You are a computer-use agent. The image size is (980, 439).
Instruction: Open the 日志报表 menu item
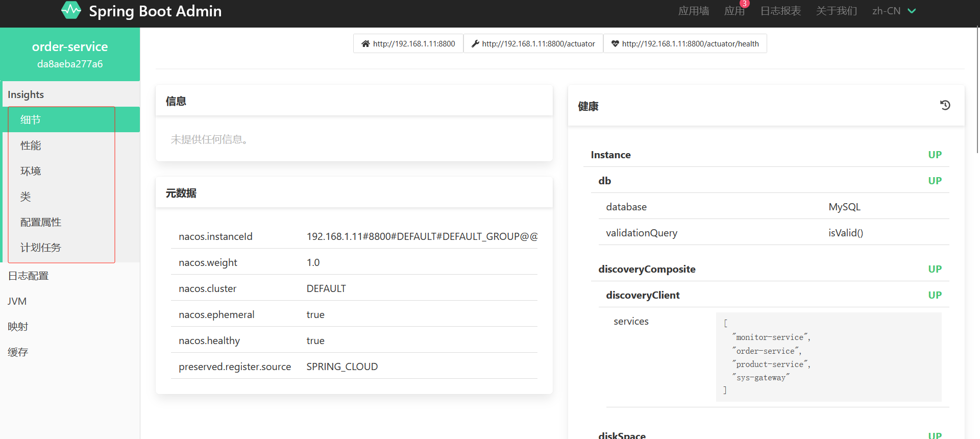click(x=780, y=11)
